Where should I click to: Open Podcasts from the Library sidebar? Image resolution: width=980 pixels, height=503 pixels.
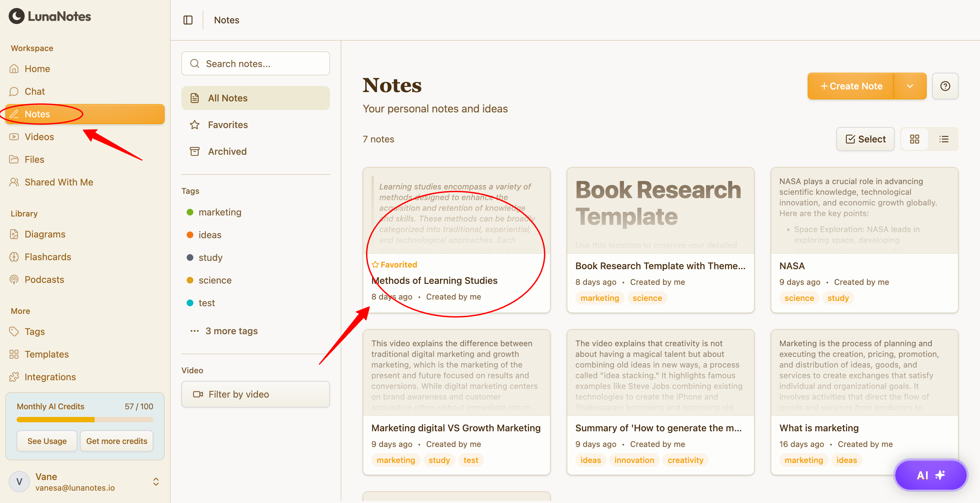[44, 280]
